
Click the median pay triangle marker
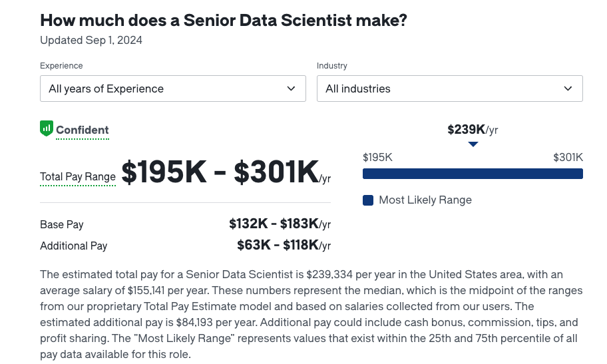pyautogui.click(x=473, y=144)
